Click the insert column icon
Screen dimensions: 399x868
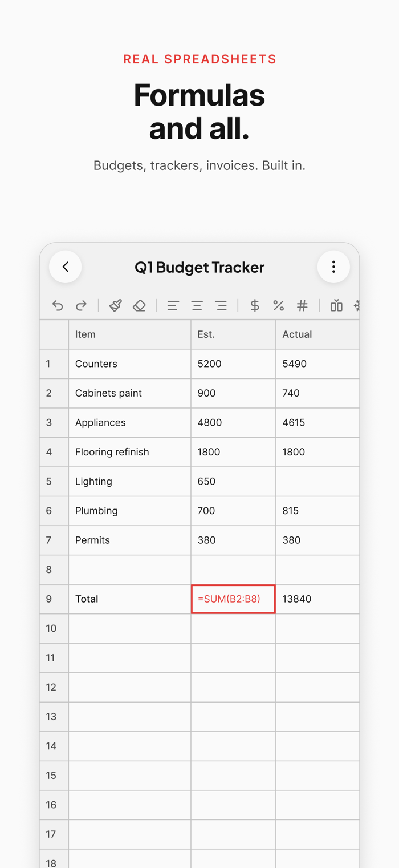click(336, 306)
